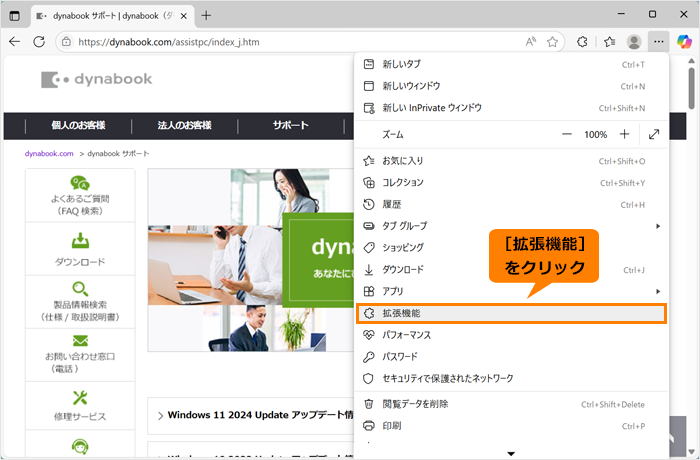Image resolution: width=700 pixels, height=460 pixels.
Task: Expand アプリ submenu arrow
Action: point(658,291)
